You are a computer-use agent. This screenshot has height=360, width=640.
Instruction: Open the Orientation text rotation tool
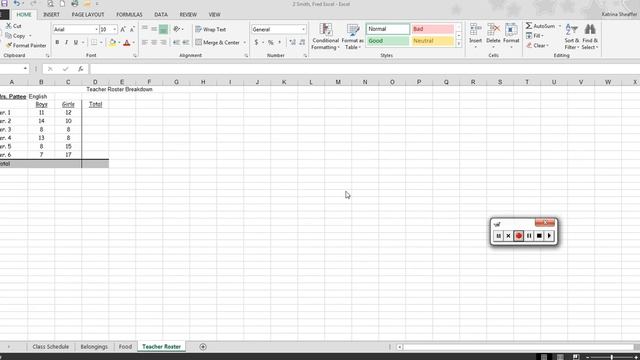tap(177, 29)
